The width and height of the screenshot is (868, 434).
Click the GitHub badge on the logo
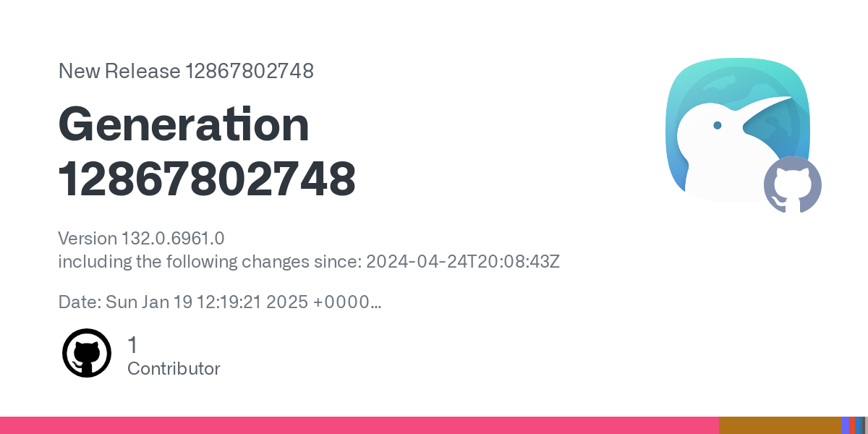tap(793, 185)
